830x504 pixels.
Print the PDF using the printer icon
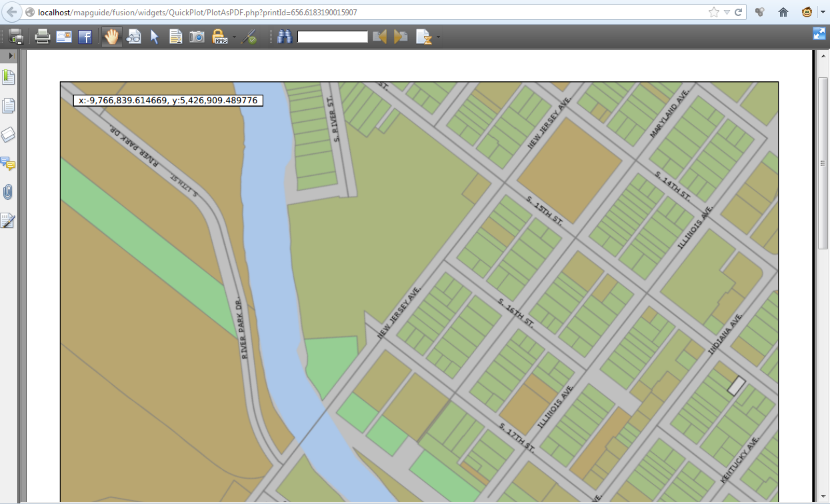[42, 37]
